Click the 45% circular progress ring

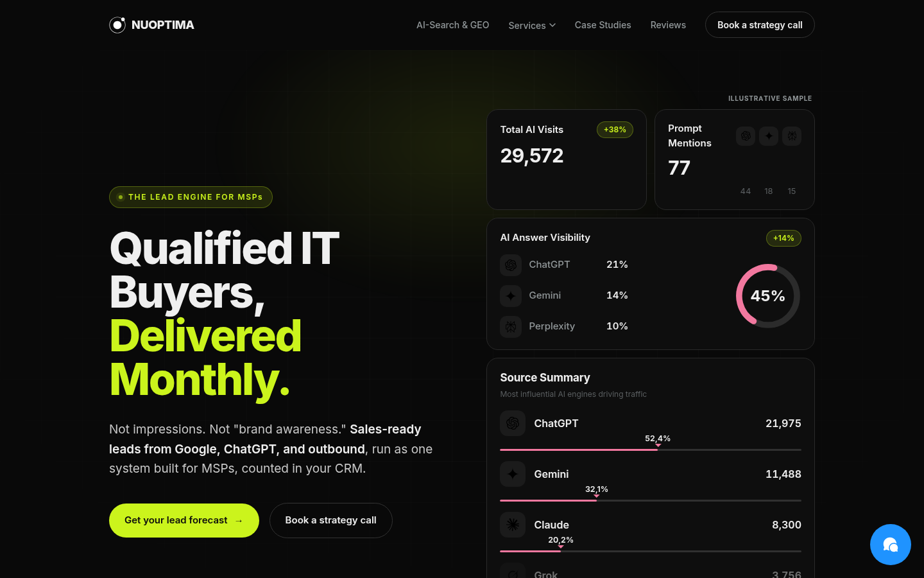[768, 296]
